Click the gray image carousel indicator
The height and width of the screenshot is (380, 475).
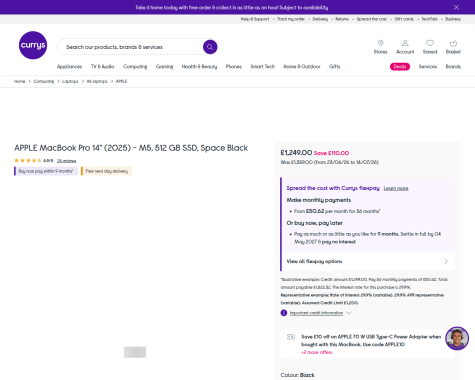(x=135, y=352)
